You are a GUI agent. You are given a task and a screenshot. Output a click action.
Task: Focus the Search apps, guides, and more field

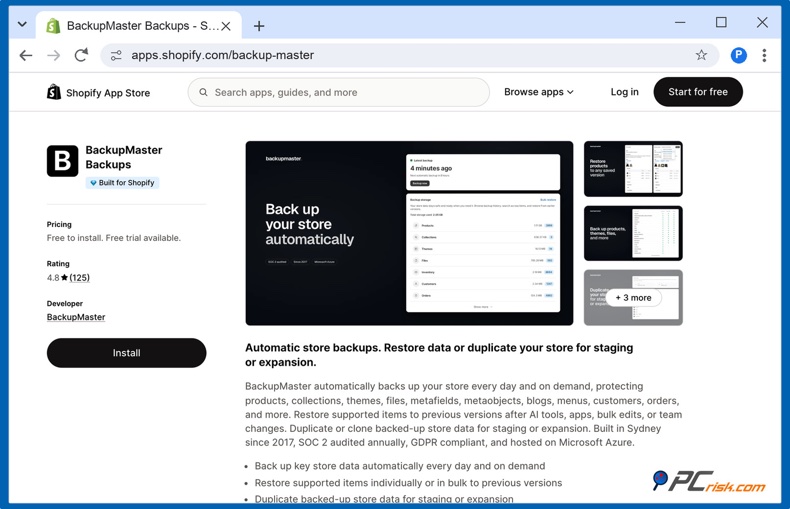(x=339, y=92)
